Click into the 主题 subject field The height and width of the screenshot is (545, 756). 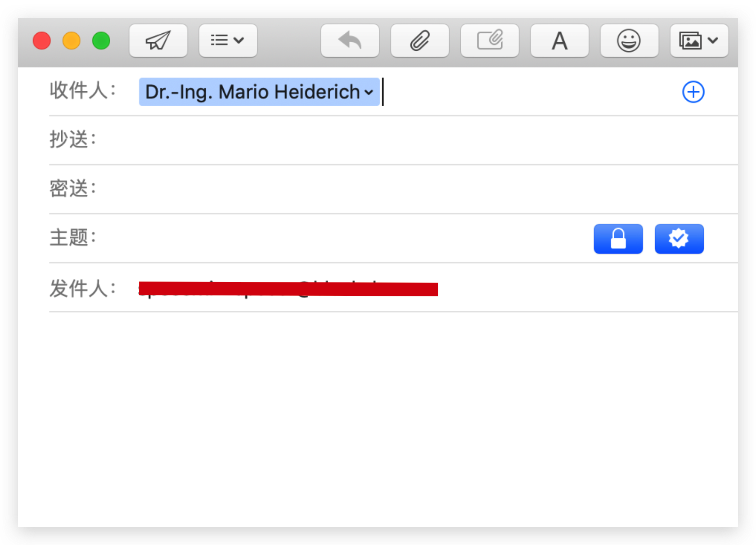click(337, 238)
